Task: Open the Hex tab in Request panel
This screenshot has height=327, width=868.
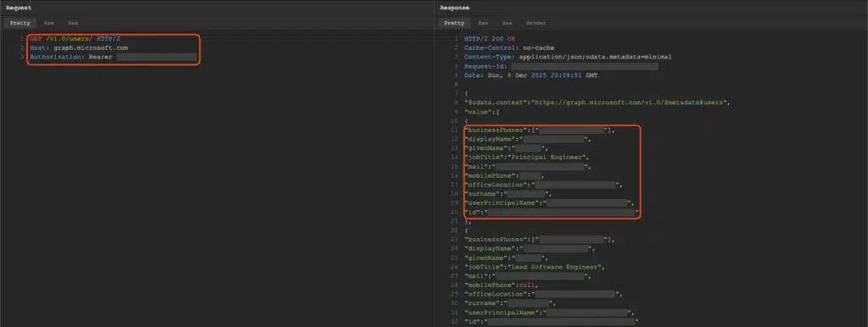Action: click(x=73, y=23)
